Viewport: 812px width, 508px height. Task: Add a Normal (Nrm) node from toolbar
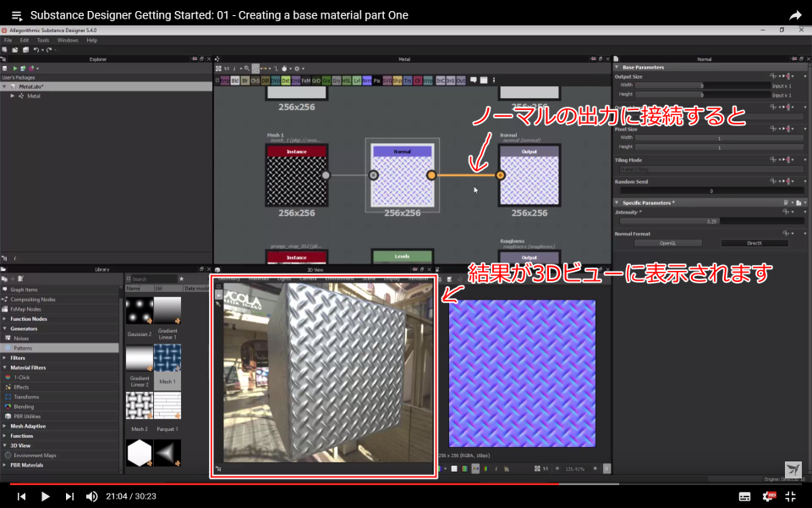click(367, 80)
